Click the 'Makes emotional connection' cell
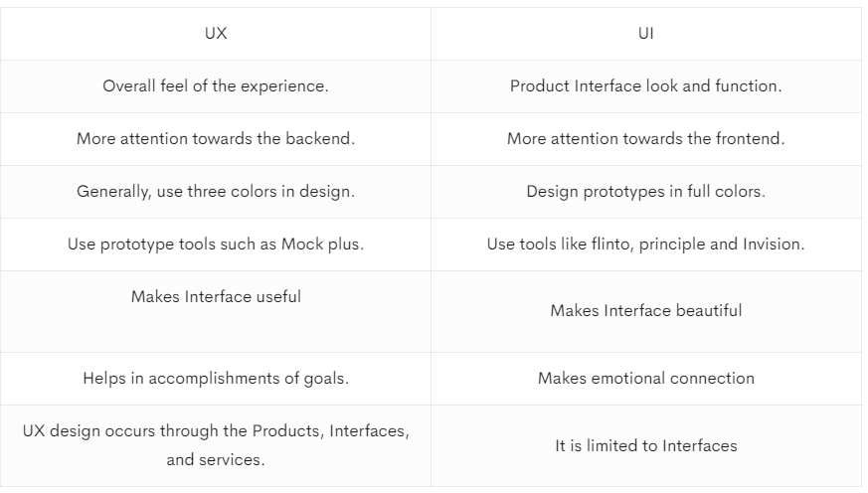868x493 pixels. point(646,379)
